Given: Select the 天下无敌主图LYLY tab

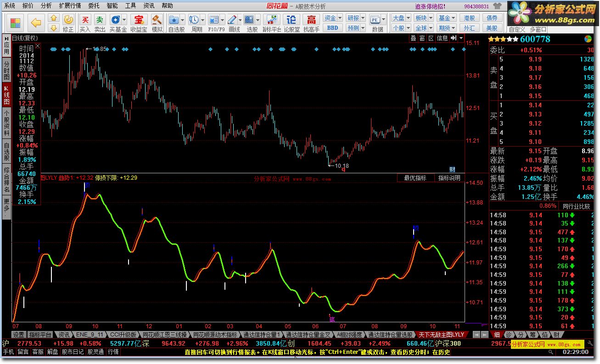Looking at the screenshot, I should pyautogui.click(x=441, y=335).
